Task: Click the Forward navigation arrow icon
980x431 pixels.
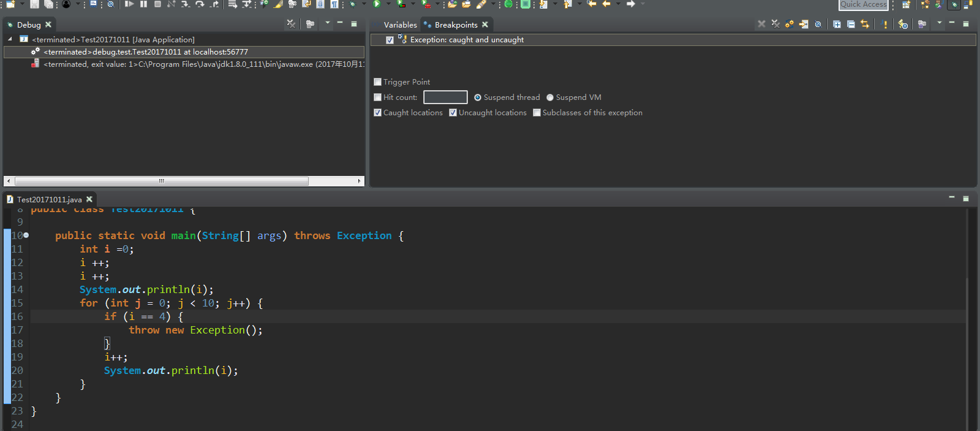Action: tap(630, 4)
